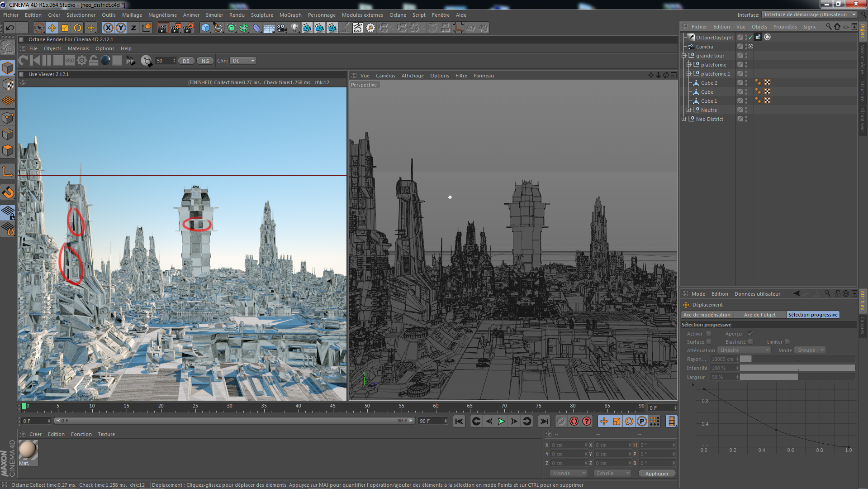Open the Atténuation Linéaire dropdown
Viewport: 868px width, 489px height.
744,350
